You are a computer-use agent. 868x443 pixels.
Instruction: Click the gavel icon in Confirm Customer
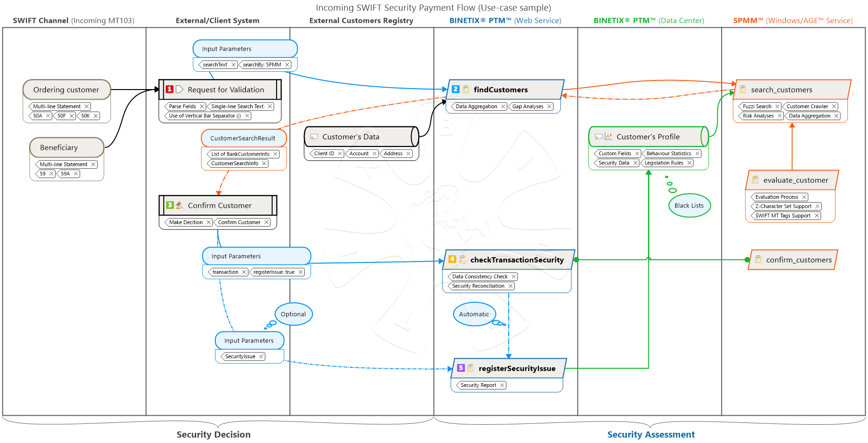point(179,205)
